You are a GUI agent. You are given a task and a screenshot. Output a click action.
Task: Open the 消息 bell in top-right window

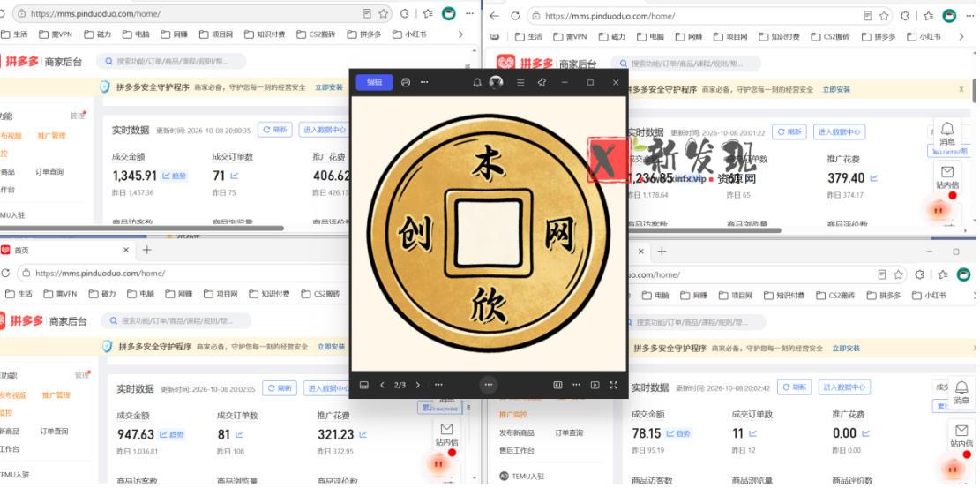(947, 133)
